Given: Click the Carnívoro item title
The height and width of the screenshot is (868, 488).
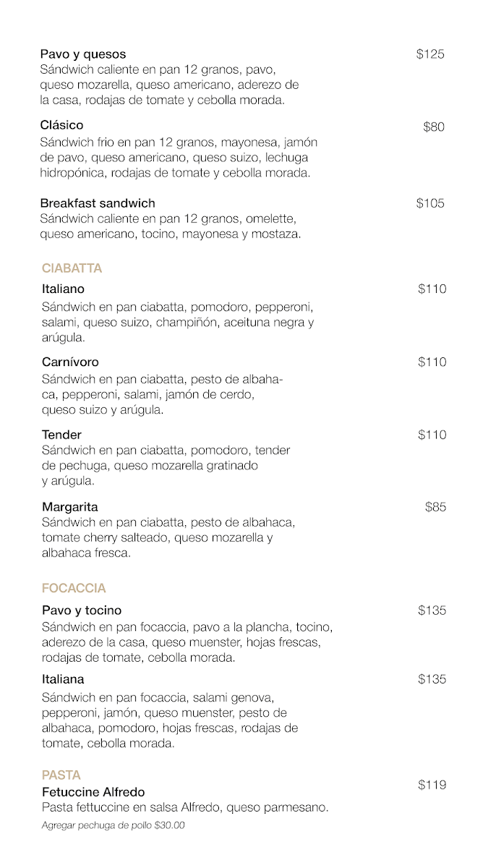Looking at the screenshot, I should coord(70,362).
